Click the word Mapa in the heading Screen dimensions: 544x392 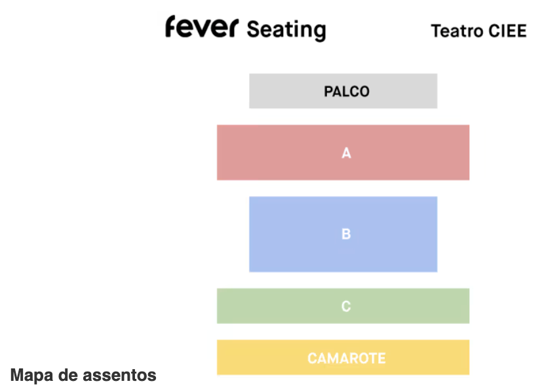[31, 376]
